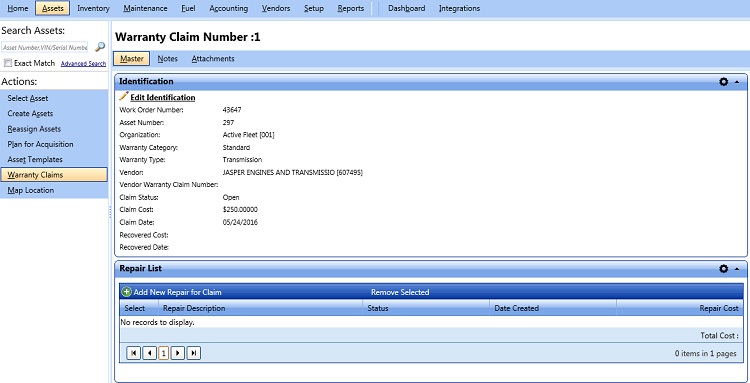Go to the previous repair page
The width and height of the screenshot is (750, 383).
coord(149,353)
